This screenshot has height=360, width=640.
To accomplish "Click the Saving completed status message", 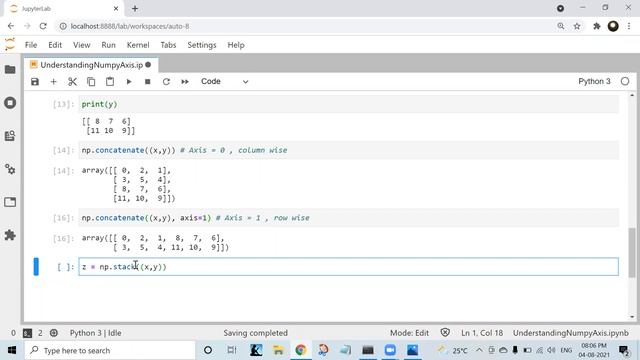I will (x=256, y=333).
